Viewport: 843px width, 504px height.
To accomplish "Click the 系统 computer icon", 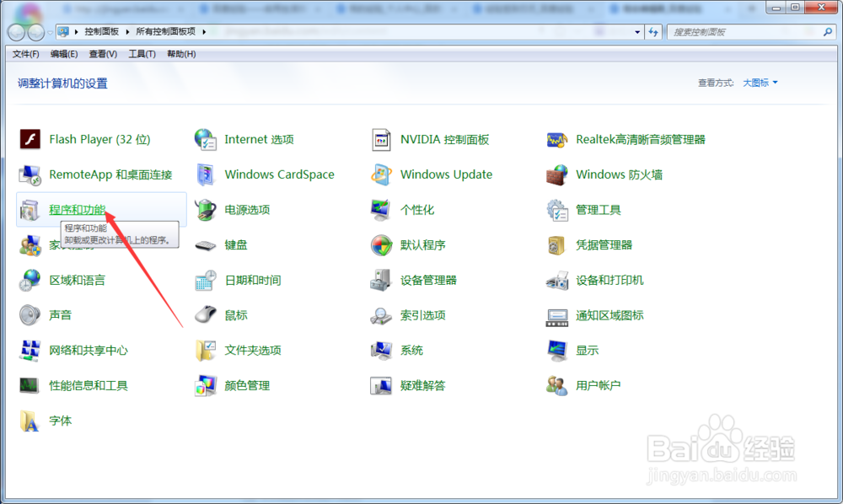I will click(381, 351).
